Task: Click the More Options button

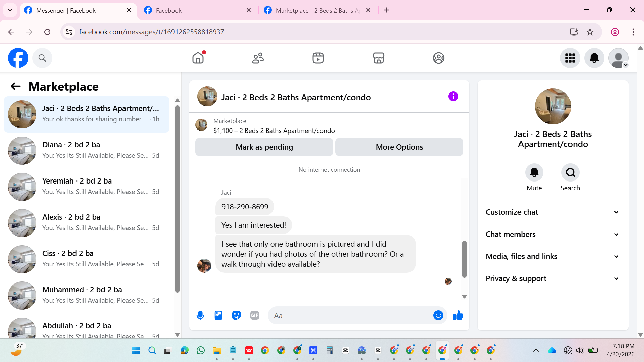Action: pos(399,147)
